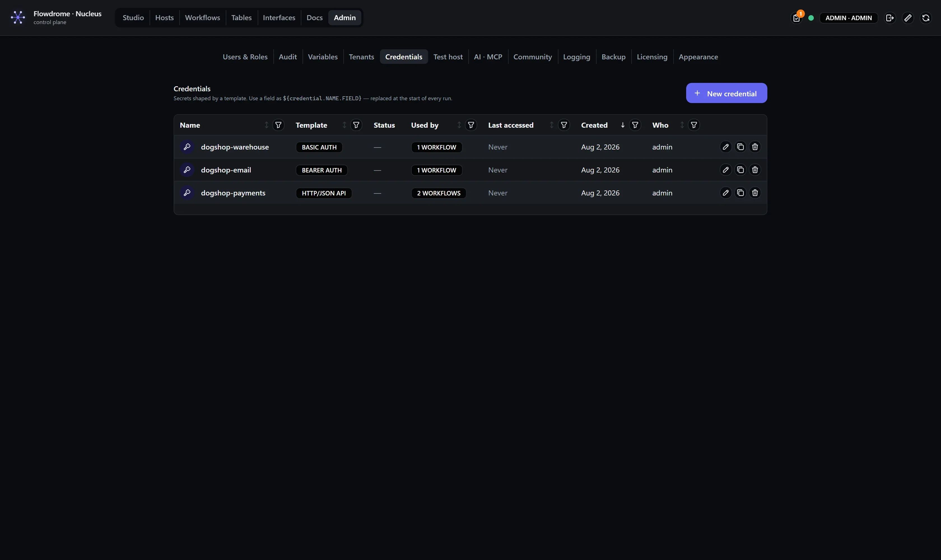The width and height of the screenshot is (941, 560).
Task: Open filter for Who column
Action: (694, 125)
